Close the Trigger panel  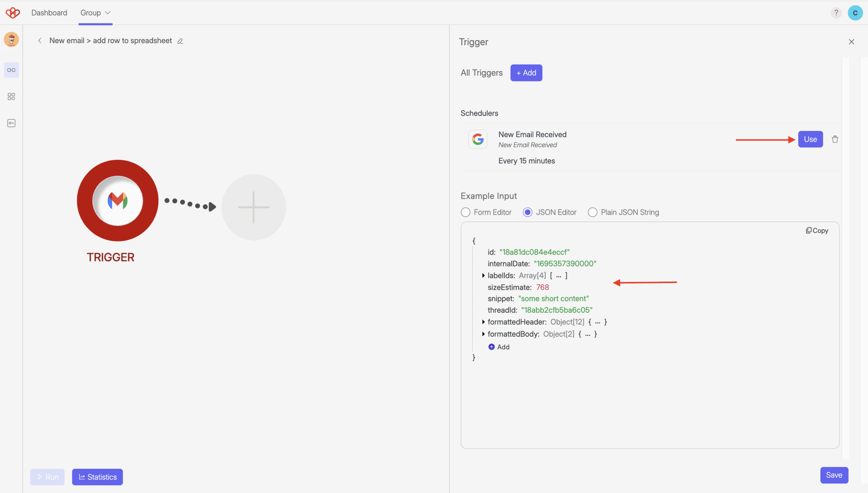click(x=851, y=42)
